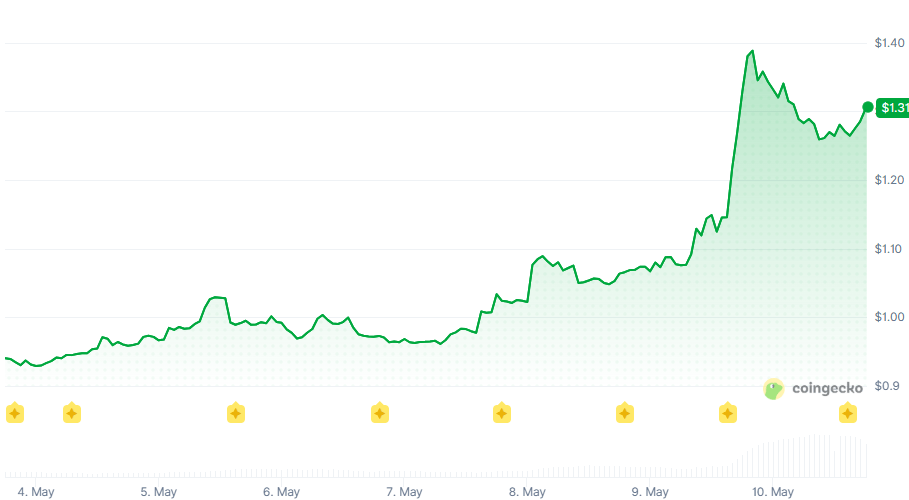Select the 10. May date label
The height and width of the screenshot is (500, 909).
(773, 492)
